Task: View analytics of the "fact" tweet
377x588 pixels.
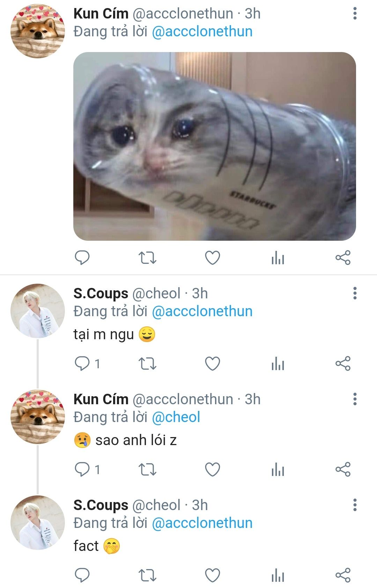Action: pyautogui.click(x=278, y=575)
